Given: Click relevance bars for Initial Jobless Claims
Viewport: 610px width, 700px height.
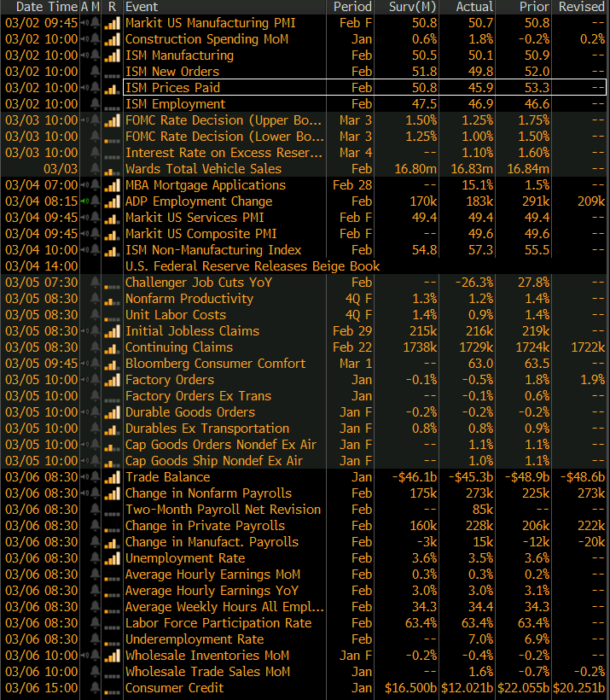Looking at the screenshot, I should (x=112, y=331).
